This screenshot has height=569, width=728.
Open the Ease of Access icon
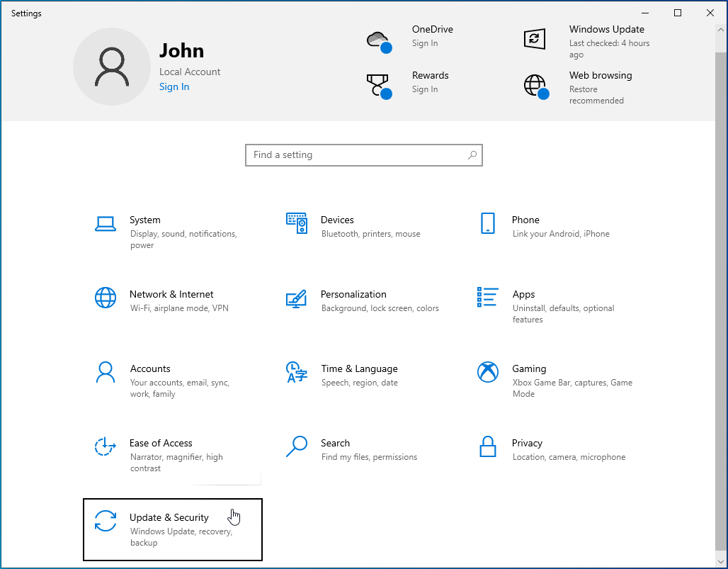coord(106,446)
